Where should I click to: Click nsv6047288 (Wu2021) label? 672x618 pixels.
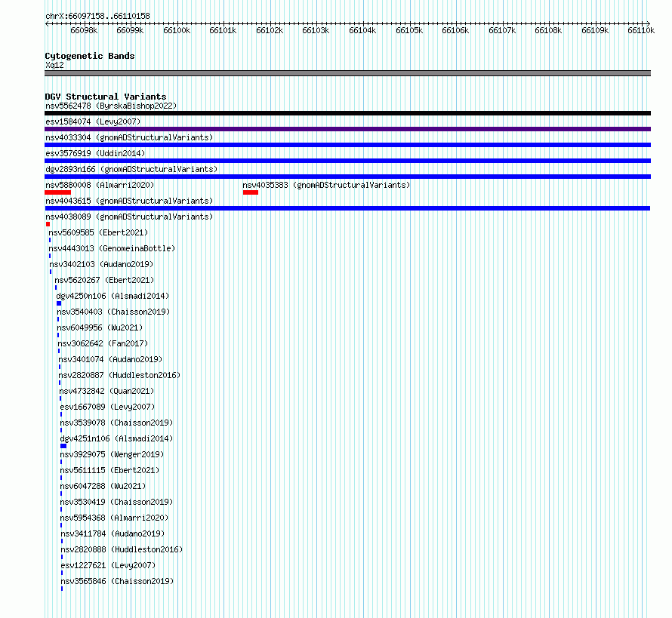(x=103, y=486)
